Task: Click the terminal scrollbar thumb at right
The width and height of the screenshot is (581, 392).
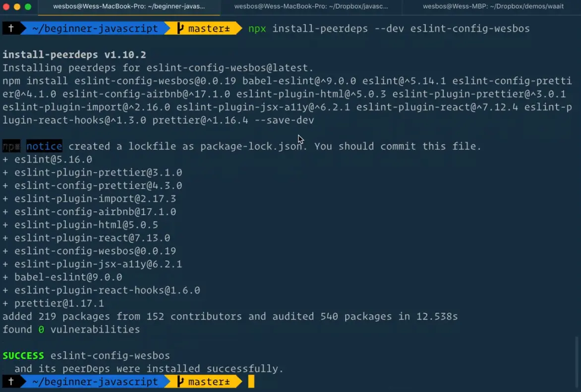Action: [x=576, y=361]
